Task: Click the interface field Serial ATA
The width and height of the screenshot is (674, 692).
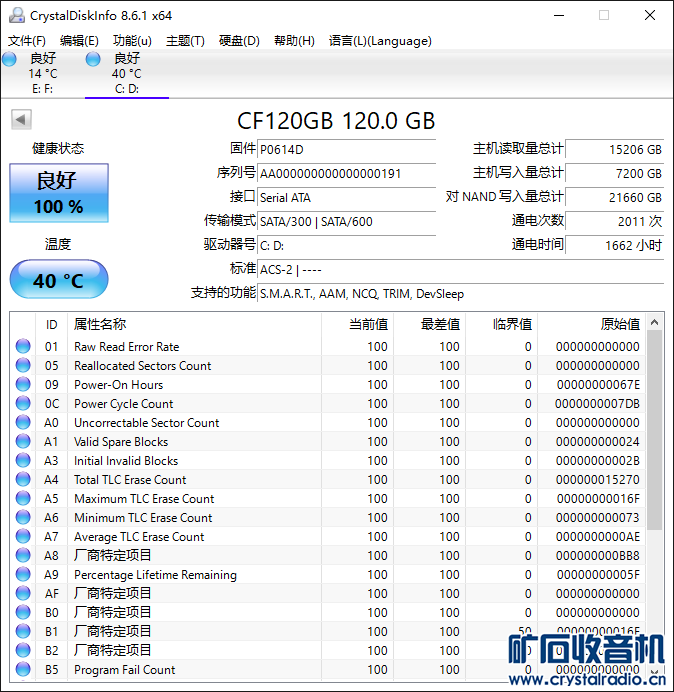Action: click(346, 197)
